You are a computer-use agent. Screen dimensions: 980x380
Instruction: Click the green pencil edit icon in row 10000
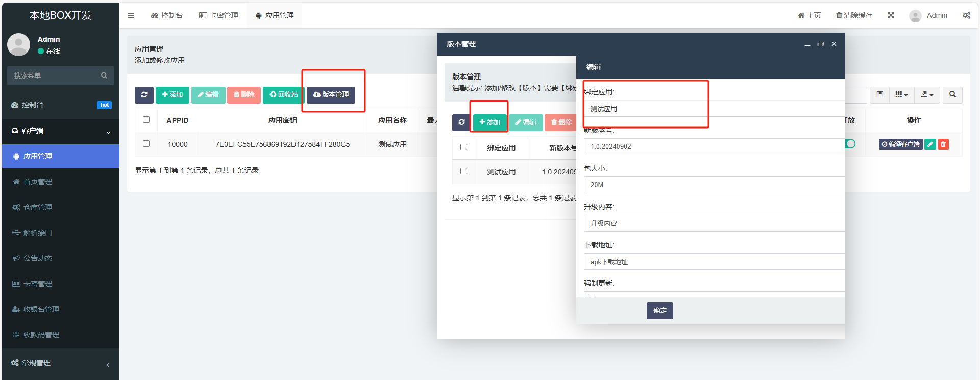click(x=930, y=144)
